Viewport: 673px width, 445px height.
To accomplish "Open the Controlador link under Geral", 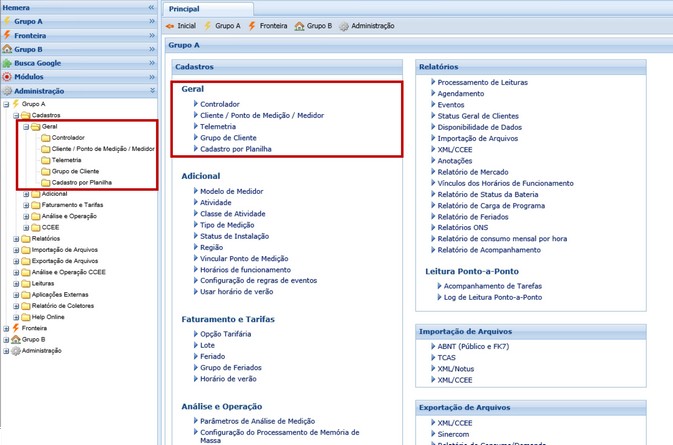I will pos(219,104).
